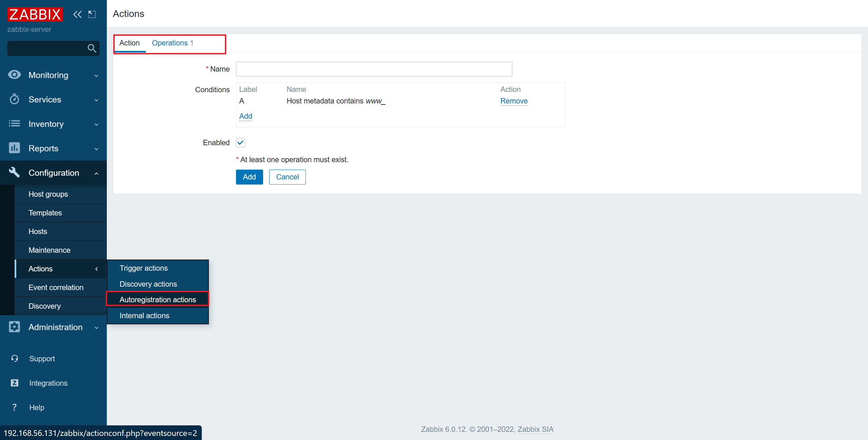
Task: Open Trigger actions in submenu
Action: 143,268
